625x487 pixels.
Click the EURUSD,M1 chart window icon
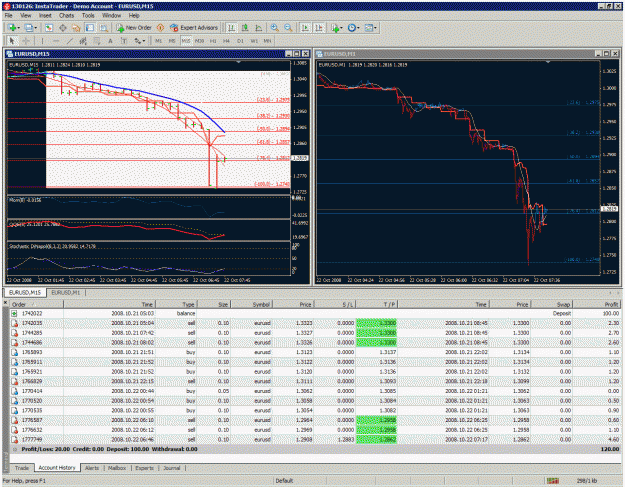point(319,54)
